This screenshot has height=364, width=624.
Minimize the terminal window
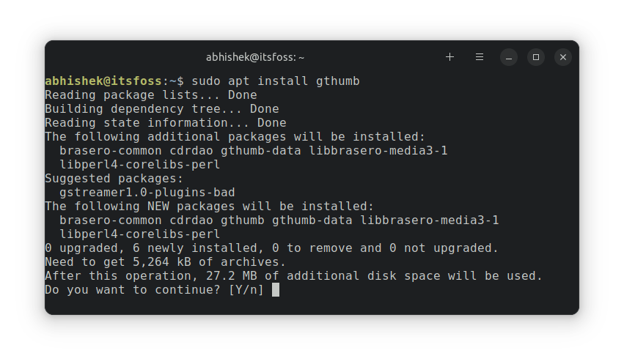click(509, 57)
